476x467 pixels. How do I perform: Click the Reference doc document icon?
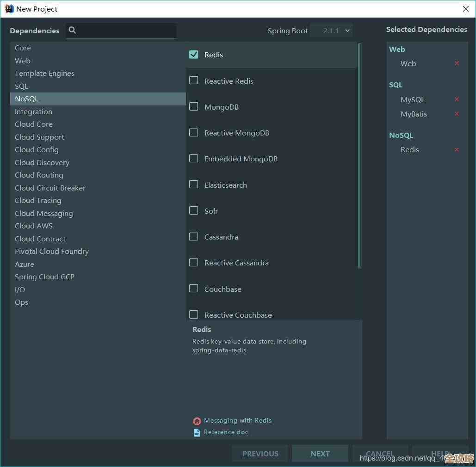click(197, 432)
